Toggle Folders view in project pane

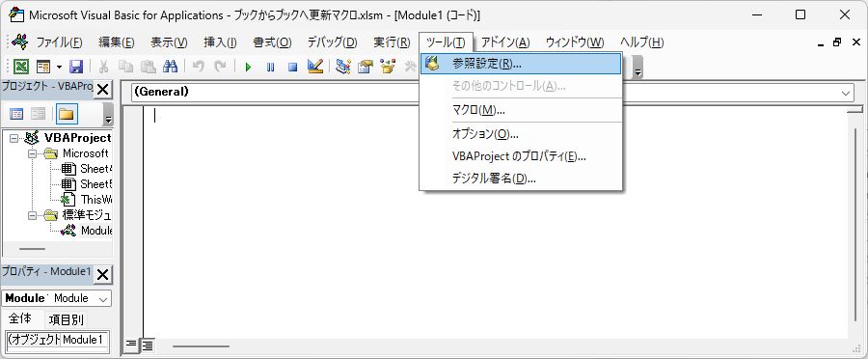[x=67, y=114]
